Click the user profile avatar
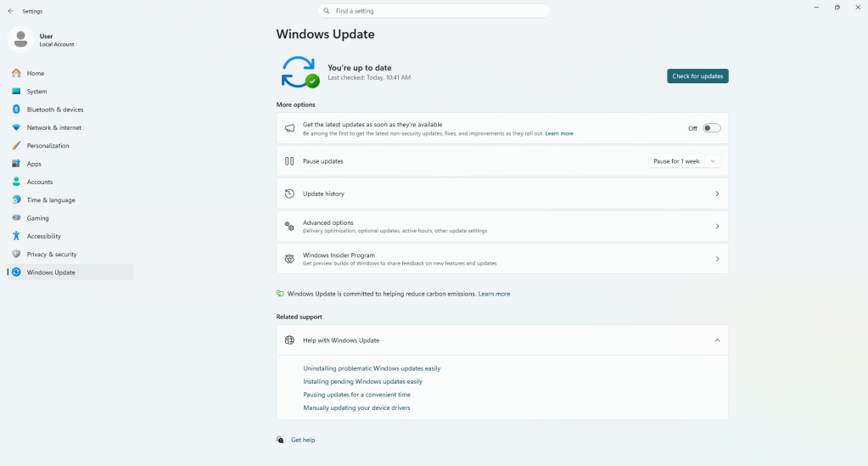 [x=20, y=39]
